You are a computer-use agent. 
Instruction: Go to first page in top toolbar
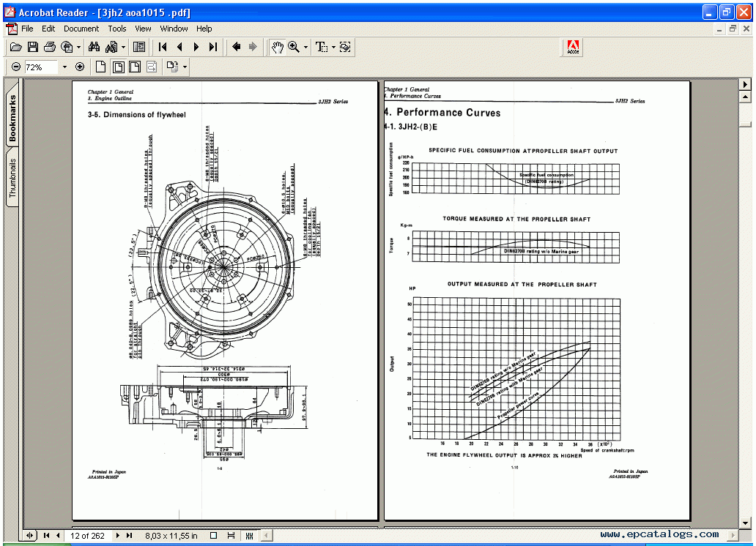(163, 48)
